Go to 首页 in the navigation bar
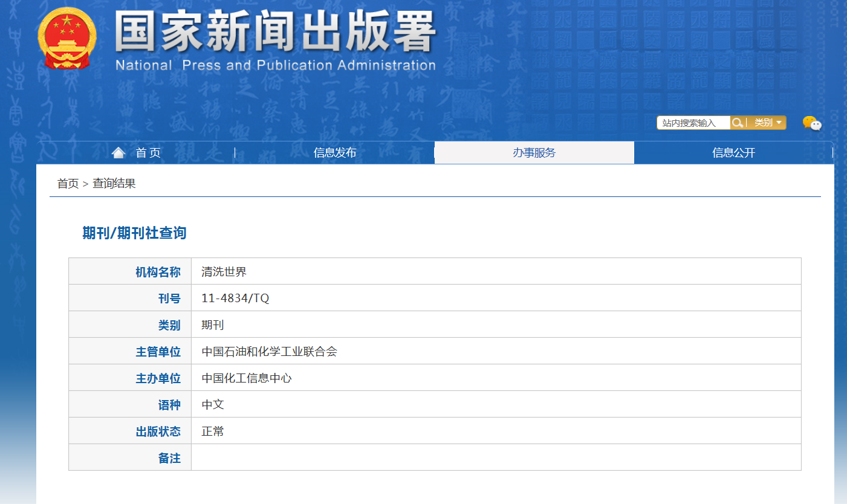 coord(148,153)
